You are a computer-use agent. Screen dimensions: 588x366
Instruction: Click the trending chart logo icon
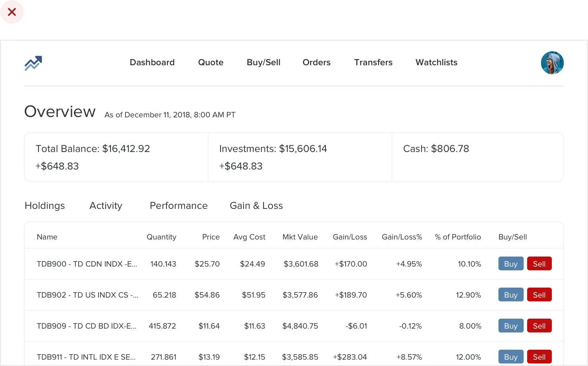[x=33, y=63]
